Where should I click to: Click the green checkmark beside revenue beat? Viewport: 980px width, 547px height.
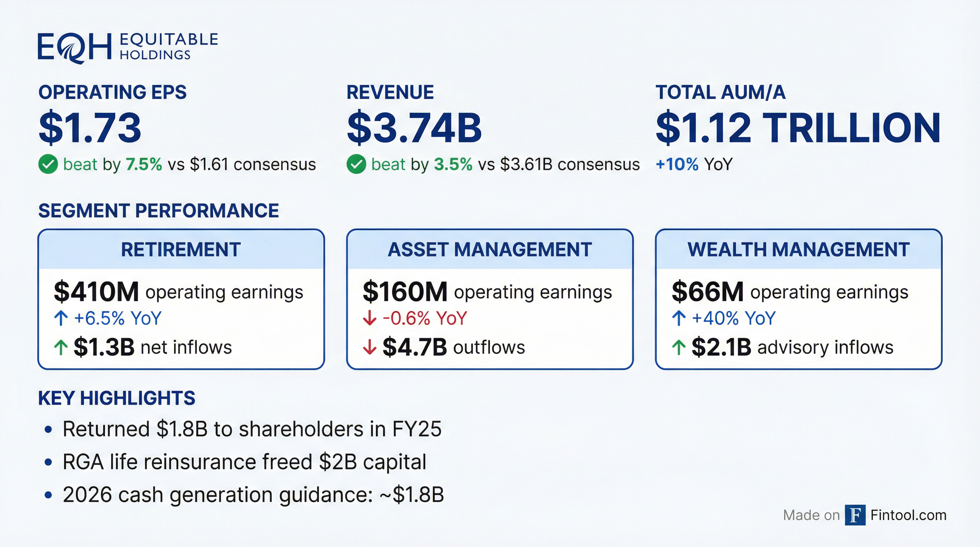356,164
